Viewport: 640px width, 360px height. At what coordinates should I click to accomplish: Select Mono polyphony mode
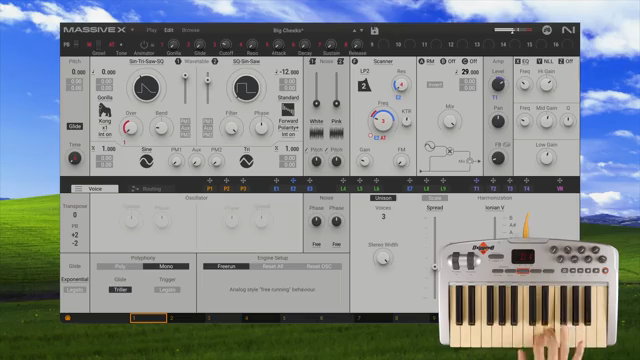coord(166,266)
